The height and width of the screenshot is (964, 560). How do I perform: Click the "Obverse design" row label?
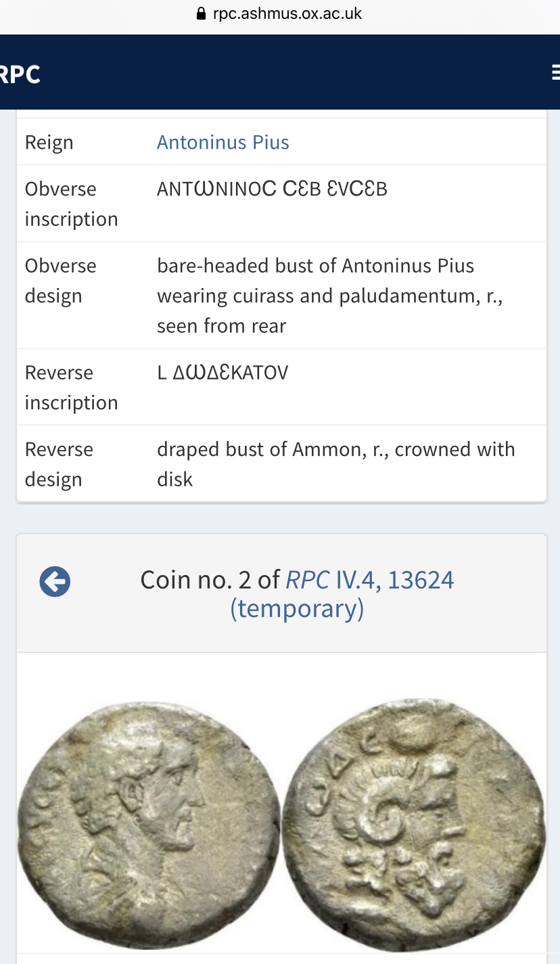(x=60, y=281)
